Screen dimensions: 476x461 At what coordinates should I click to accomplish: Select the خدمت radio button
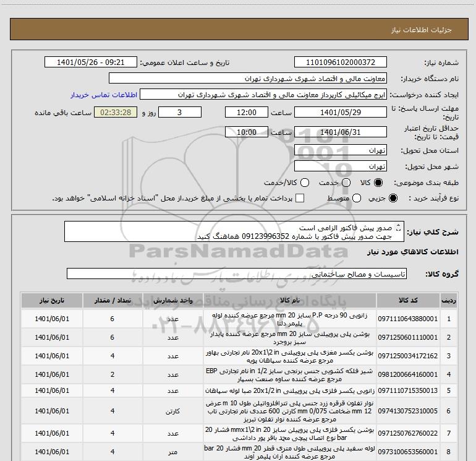pos(346,183)
